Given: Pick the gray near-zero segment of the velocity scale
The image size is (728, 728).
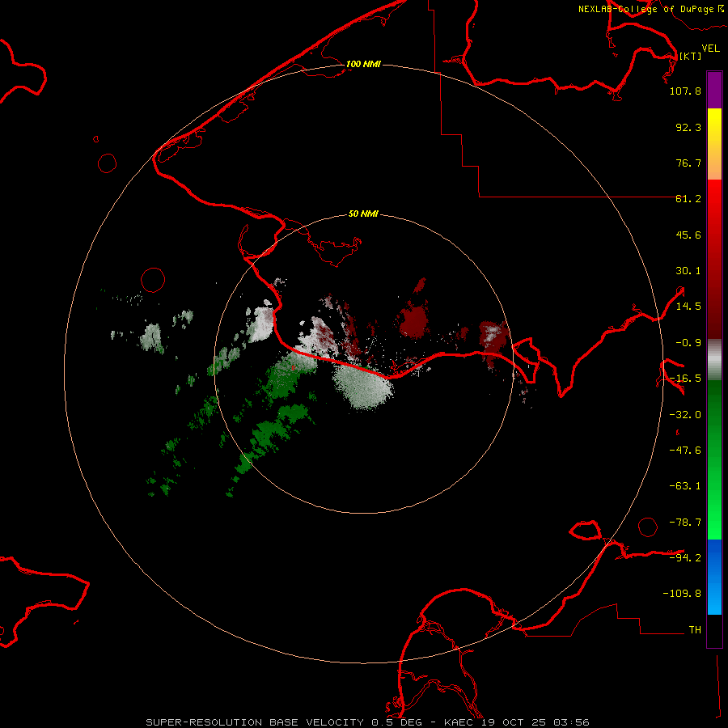Looking at the screenshot, I should 714,360.
